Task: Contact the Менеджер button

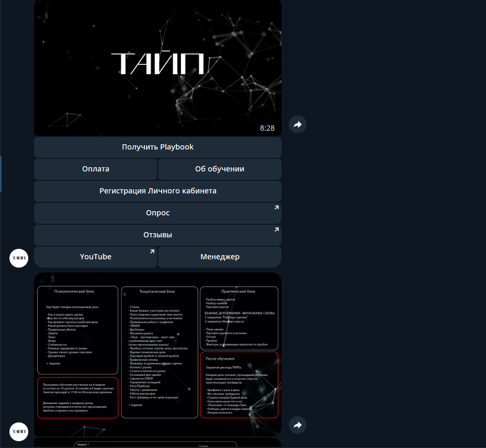Action: 219,257
